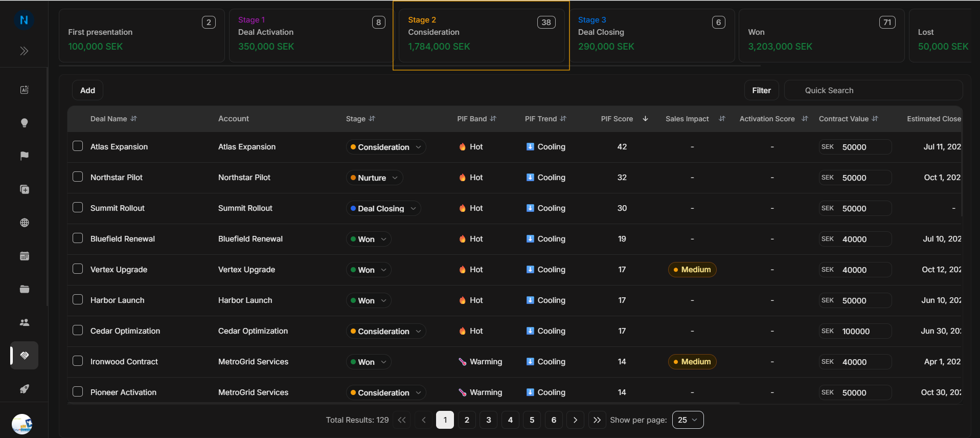Viewport: 980px width, 438px height.
Task: Click the Contract Value field for Cedar Optimization
Action: pos(855,331)
